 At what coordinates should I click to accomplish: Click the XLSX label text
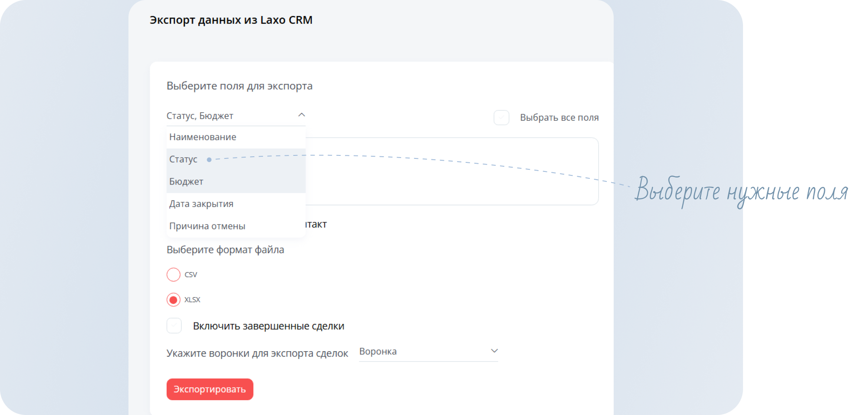[x=192, y=300]
